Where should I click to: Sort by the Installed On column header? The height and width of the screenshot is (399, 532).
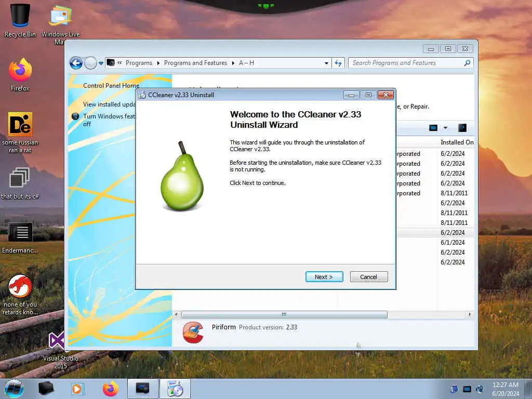[457, 142]
